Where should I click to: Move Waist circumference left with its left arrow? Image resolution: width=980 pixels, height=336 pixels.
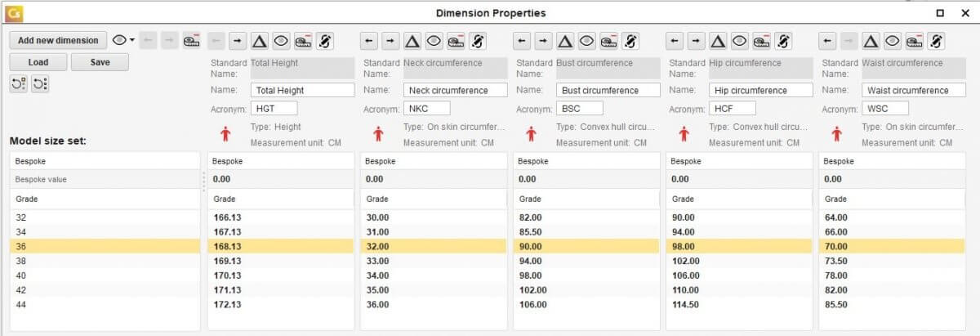tap(827, 40)
